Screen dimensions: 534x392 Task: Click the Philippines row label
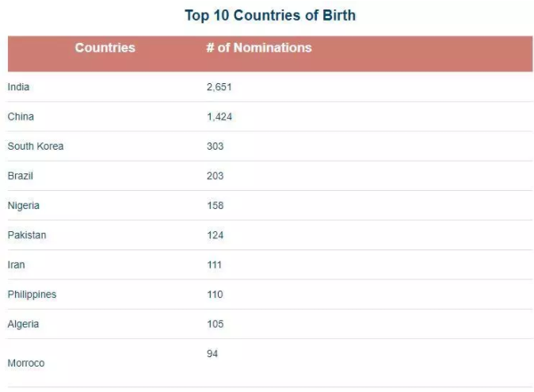point(32,295)
